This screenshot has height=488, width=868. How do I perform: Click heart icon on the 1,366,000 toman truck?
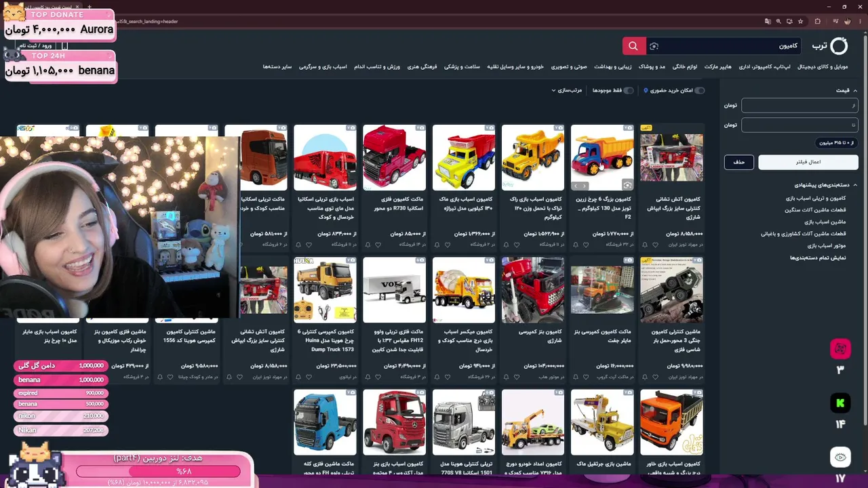pyautogui.click(x=448, y=245)
